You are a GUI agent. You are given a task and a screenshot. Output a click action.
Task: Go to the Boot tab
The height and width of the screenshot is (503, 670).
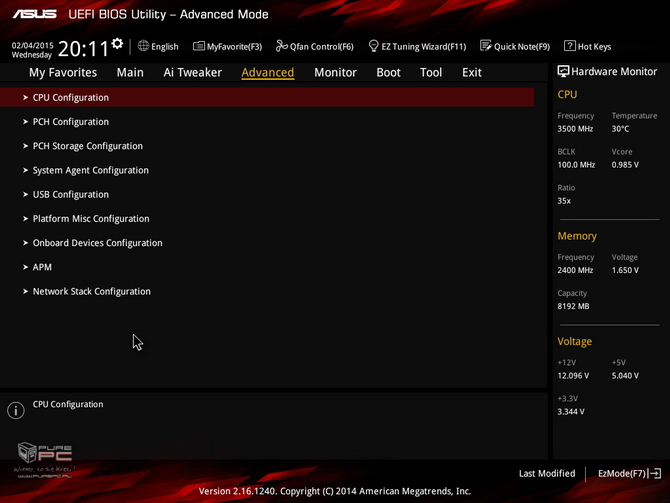(x=388, y=72)
